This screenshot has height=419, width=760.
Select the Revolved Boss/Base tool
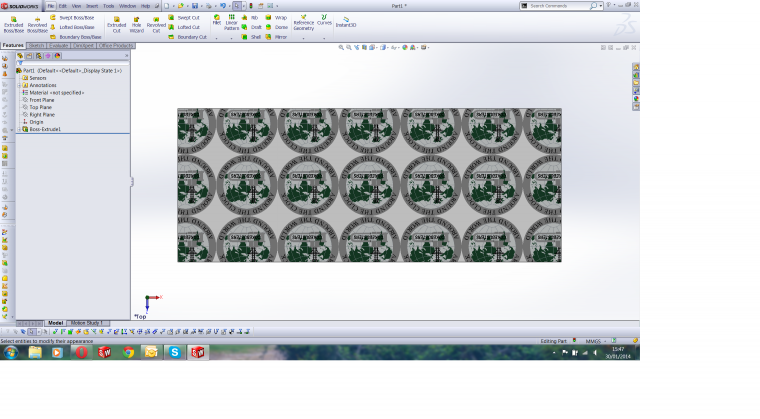[37, 24]
